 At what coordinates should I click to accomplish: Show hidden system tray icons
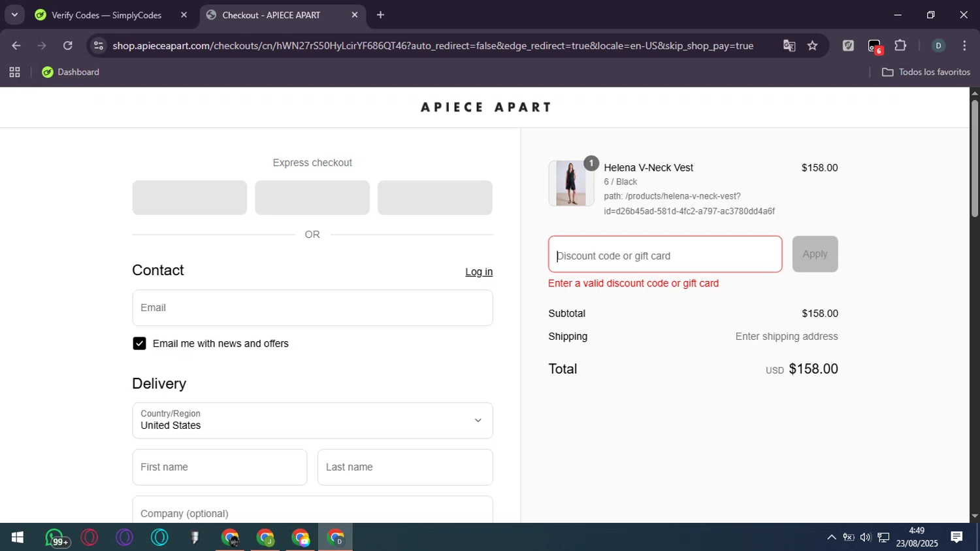click(831, 537)
